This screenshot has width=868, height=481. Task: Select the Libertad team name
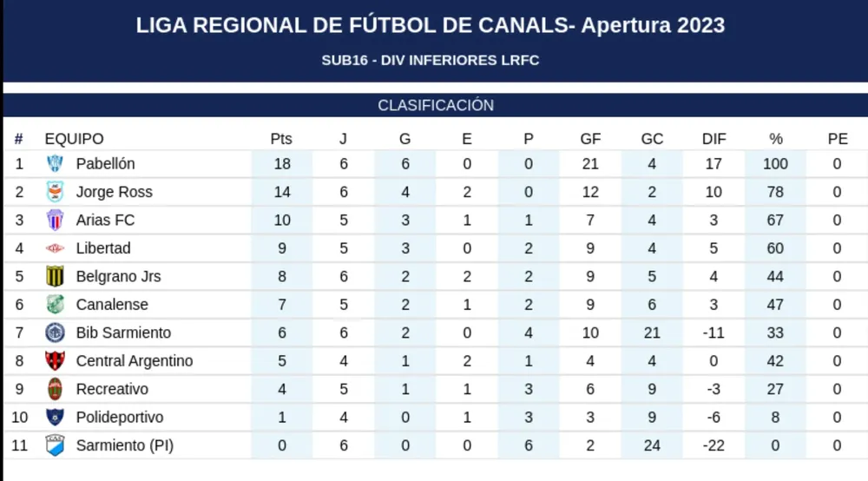tap(103, 248)
